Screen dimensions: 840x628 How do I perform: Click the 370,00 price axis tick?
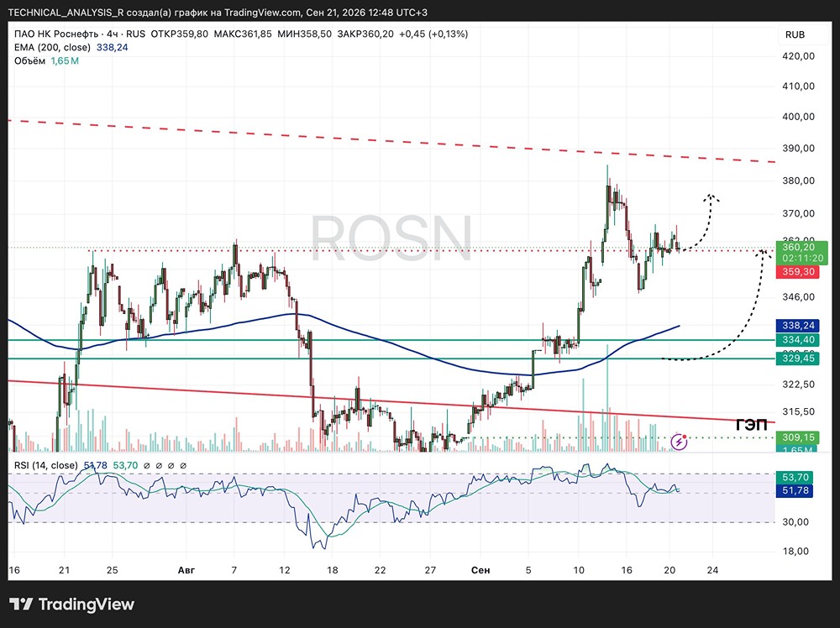pos(798,213)
